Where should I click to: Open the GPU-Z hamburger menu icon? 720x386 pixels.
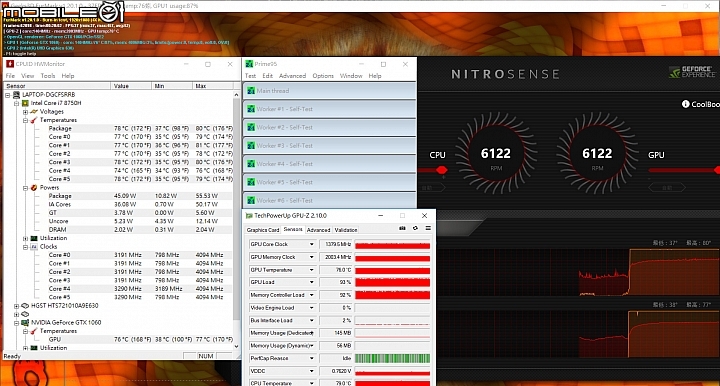coord(428,228)
